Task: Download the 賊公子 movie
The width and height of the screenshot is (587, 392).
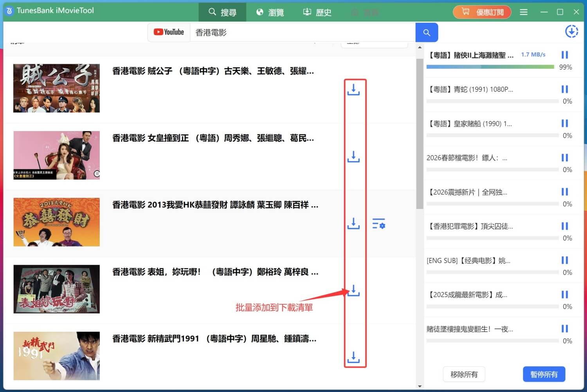Action: pyautogui.click(x=353, y=89)
